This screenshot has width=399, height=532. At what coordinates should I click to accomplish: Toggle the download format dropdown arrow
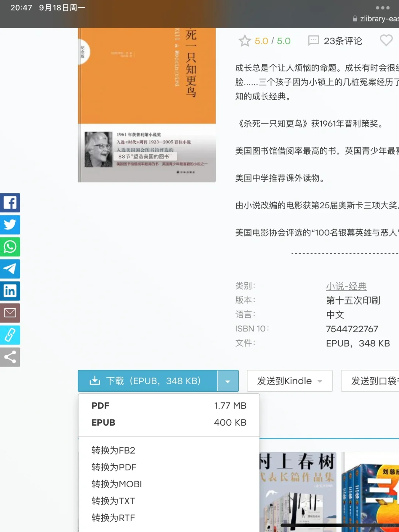coord(228,381)
